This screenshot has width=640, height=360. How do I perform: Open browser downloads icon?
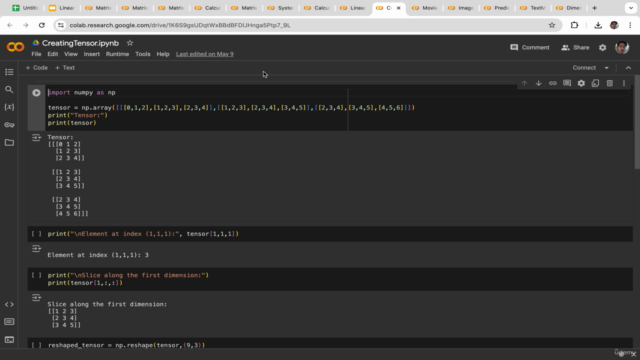pyautogui.click(x=598, y=25)
